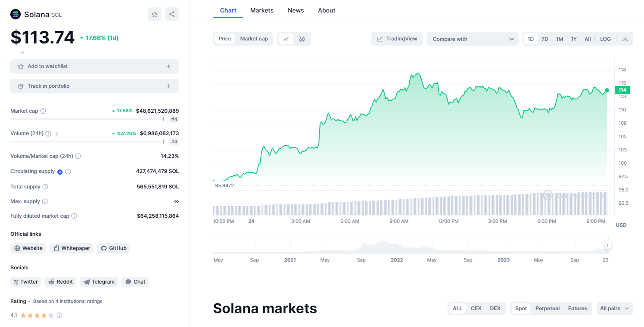Viewport: 644px width, 327px height.
Task: Click the historical overview mini chart
Action: 411,245
